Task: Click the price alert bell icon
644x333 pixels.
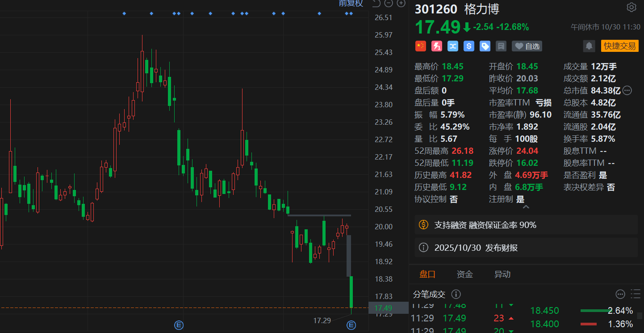Action: point(589,46)
